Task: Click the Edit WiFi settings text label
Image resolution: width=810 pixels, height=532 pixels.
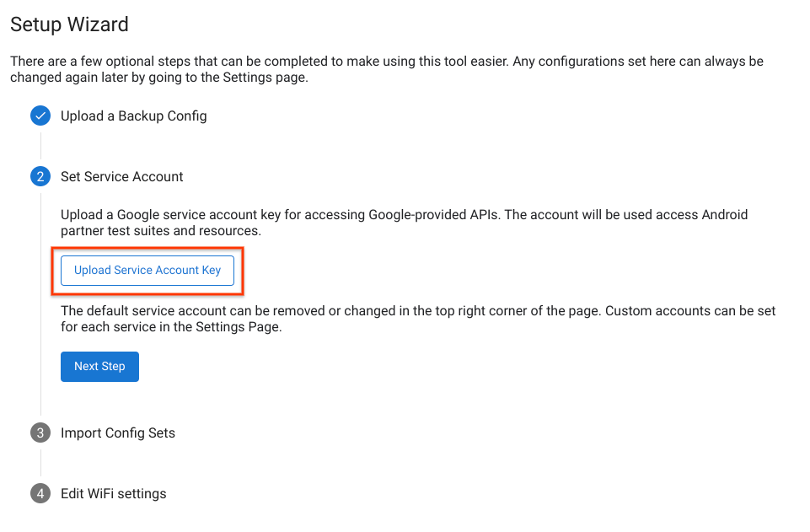Action: (x=113, y=492)
